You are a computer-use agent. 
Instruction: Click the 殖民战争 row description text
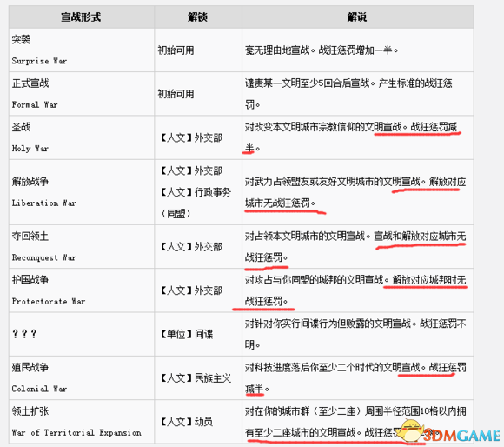355,377
